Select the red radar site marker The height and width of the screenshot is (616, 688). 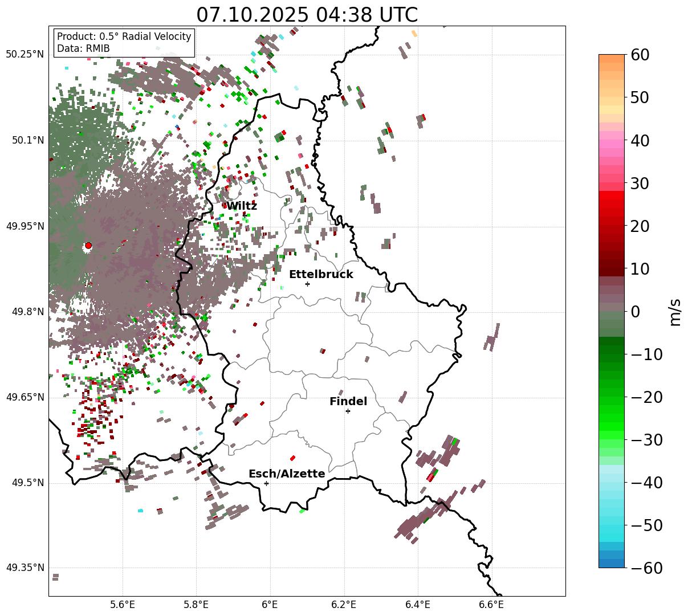88,246
